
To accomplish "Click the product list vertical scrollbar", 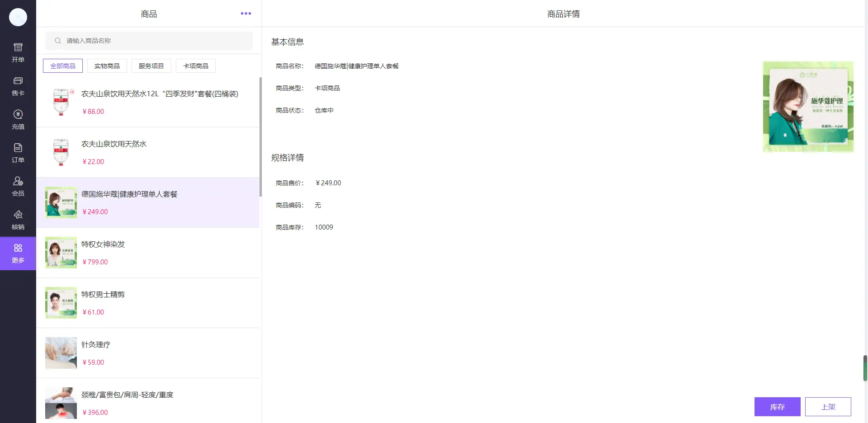I will tap(260, 136).
